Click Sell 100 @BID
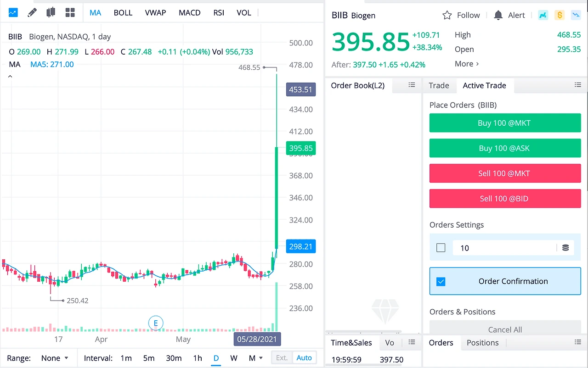 click(505, 199)
